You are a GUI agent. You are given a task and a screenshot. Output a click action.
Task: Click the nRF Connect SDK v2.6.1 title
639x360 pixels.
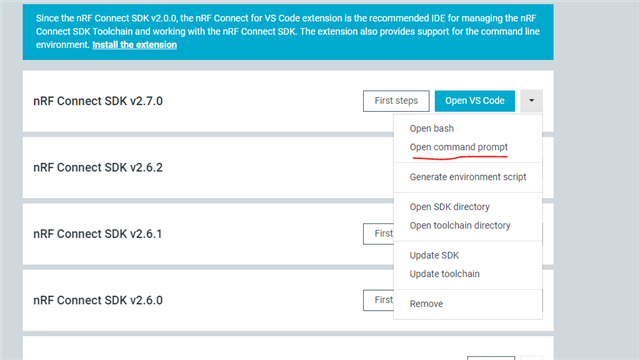click(98, 234)
